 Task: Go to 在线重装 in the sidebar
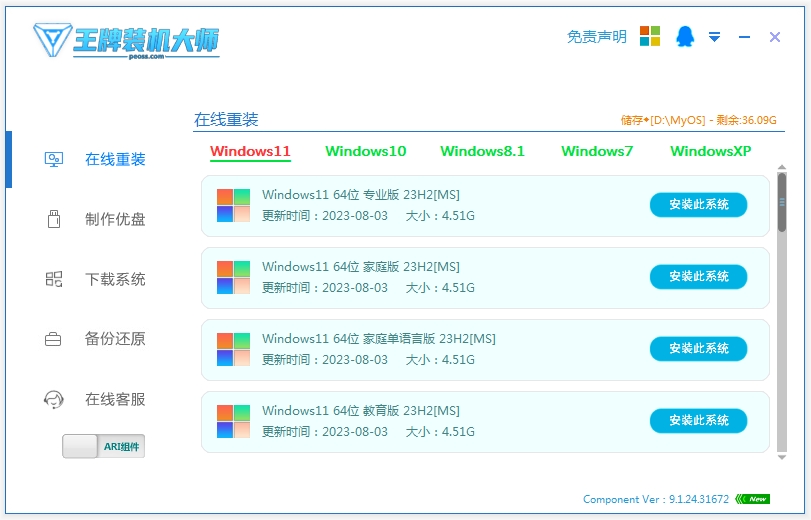pyautogui.click(x=115, y=159)
